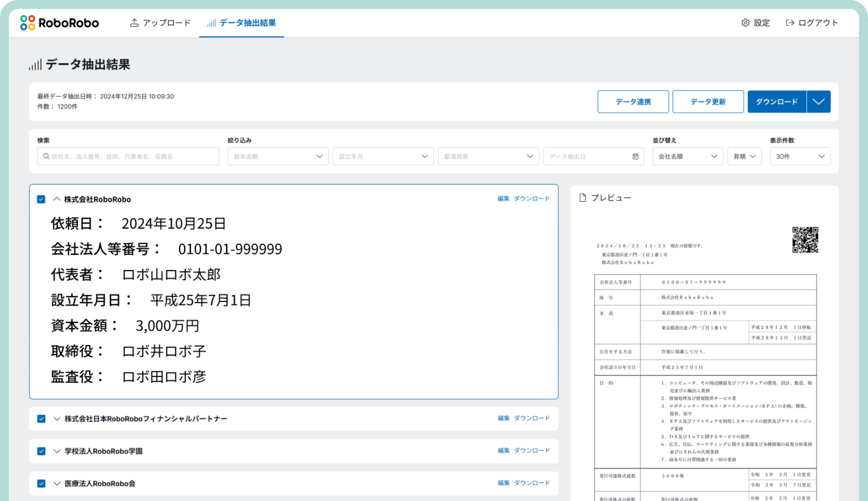868x501 pixels.
Task: Collapse the 株式会社RoboRobo row
Action: [x=56, y=199]
